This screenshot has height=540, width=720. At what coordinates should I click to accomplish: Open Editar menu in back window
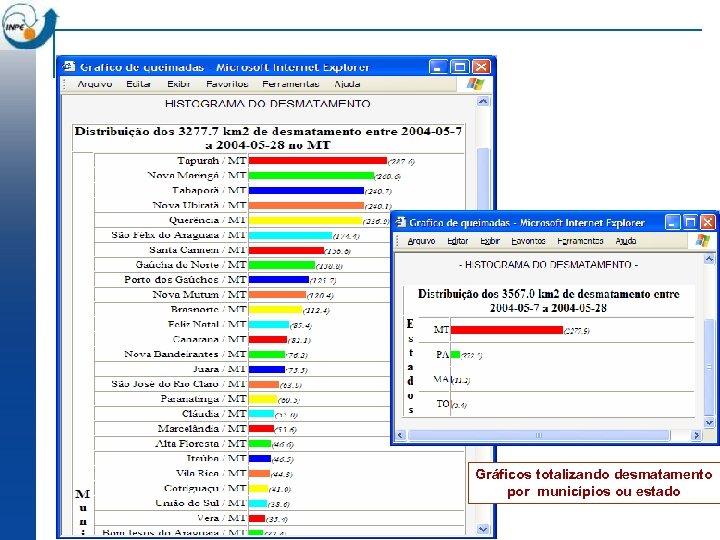139,84
